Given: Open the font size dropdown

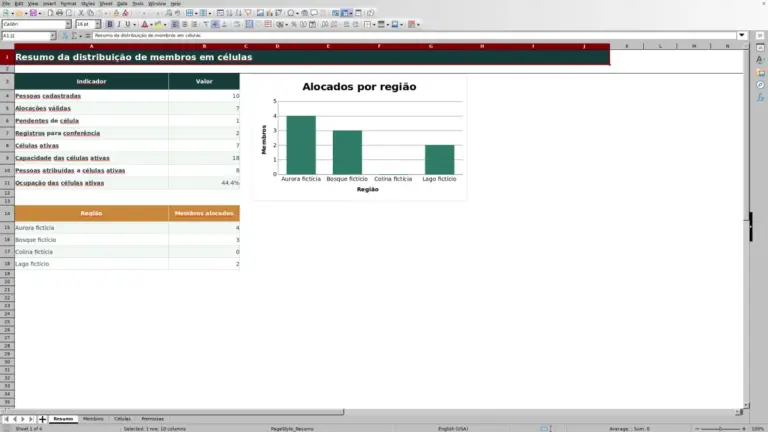Looking at the screenshot, I should point(97,24).
